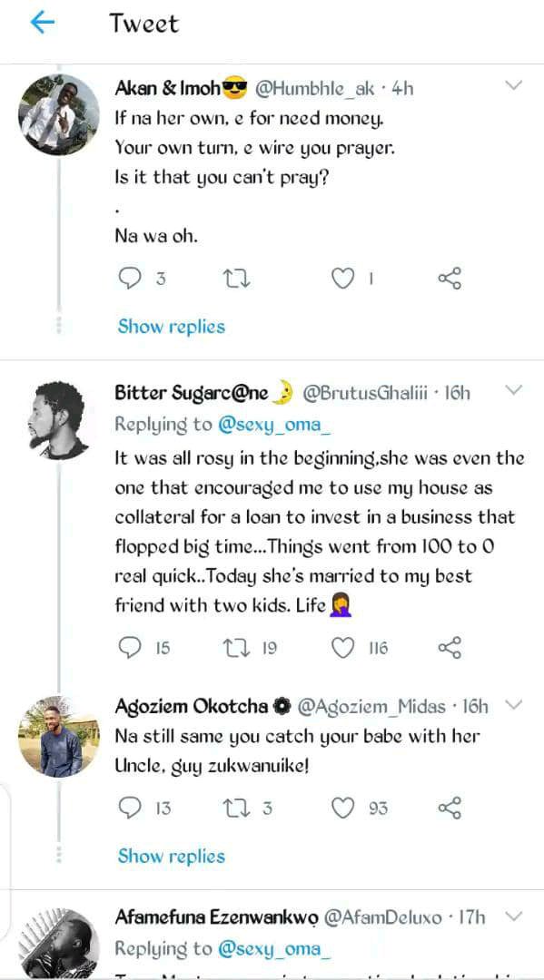Image resolution: width=544 pixels, height=980 pixels.
Task: View Agoziem Okotcha's profile picture
Action: [59, 736]
